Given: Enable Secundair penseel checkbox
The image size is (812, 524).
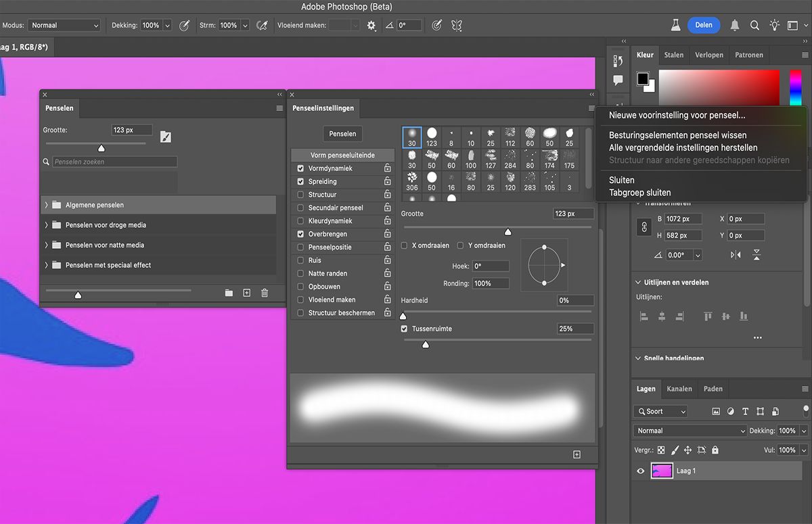Looking at the screenshot, I should 300,208.
